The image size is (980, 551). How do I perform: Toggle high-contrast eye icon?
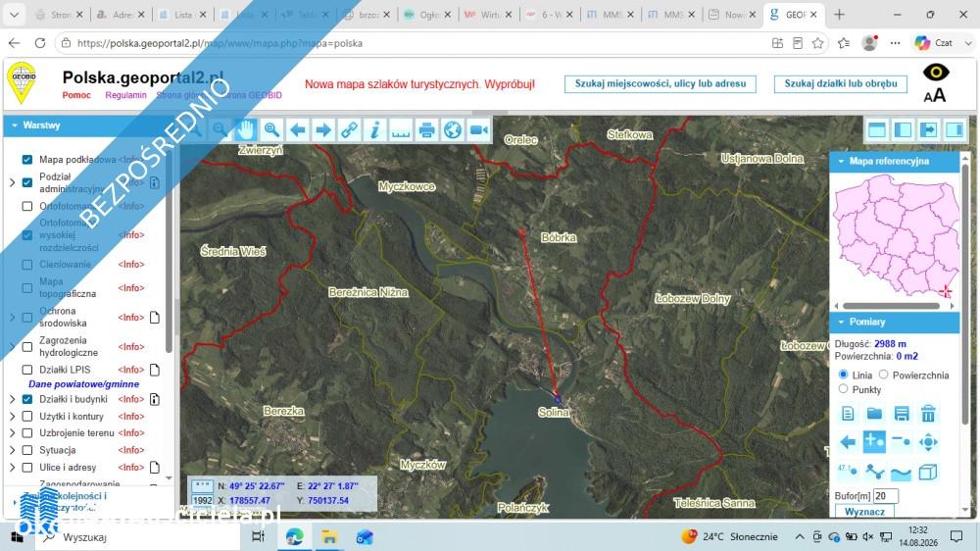[936, 72]
